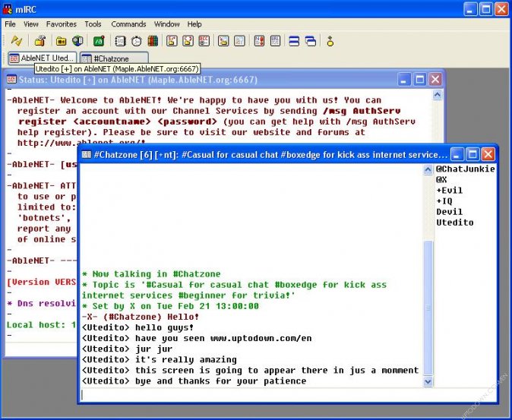The image size is (512, 420).
Task: Click the 'jur jur' chat message
Action: 127,349
